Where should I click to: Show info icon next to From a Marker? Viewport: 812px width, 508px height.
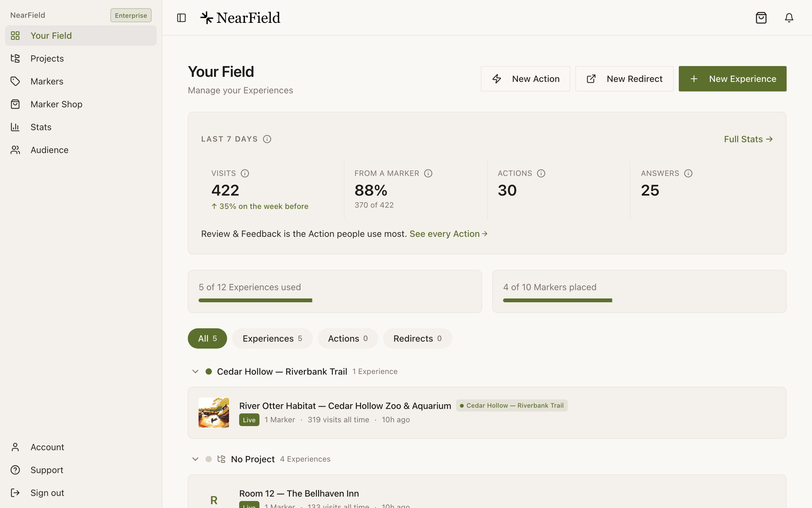pyautogui.click(x=428, y=173)
